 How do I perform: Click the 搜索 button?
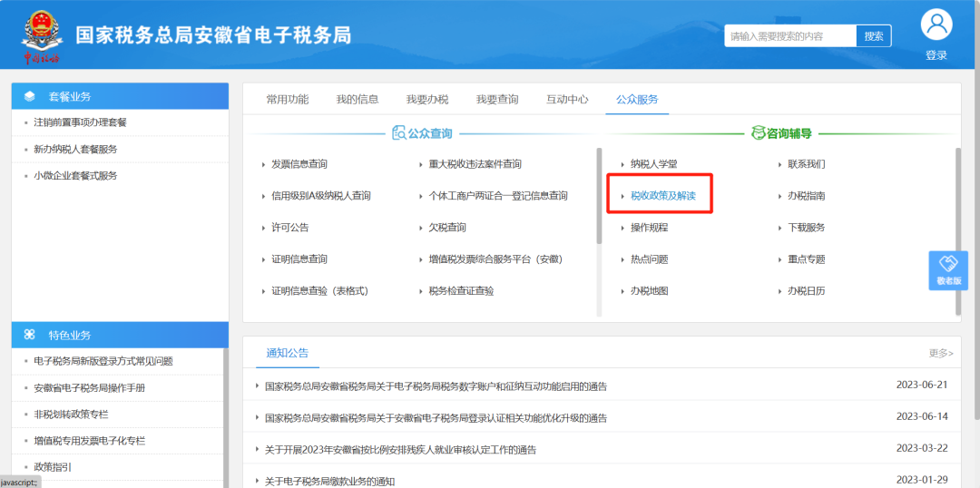(874, 36)
